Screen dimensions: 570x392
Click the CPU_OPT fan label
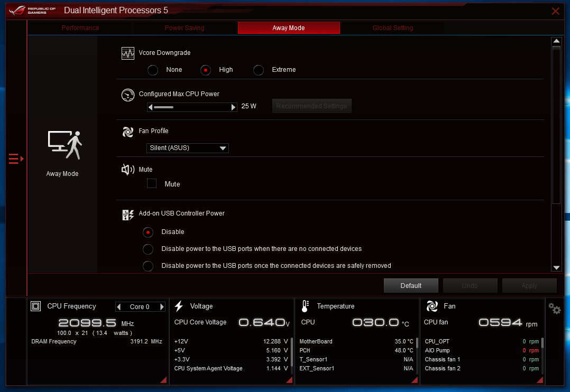437,341
